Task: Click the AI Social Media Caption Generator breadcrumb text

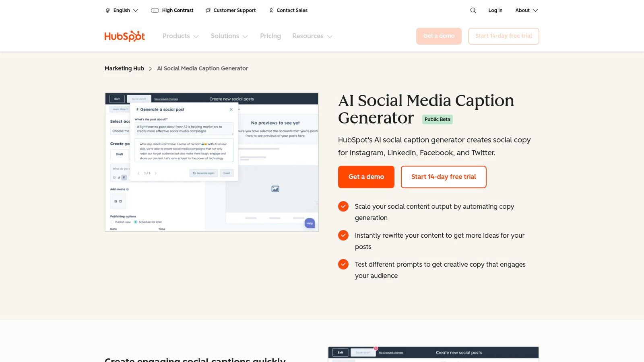Action: 202,68
